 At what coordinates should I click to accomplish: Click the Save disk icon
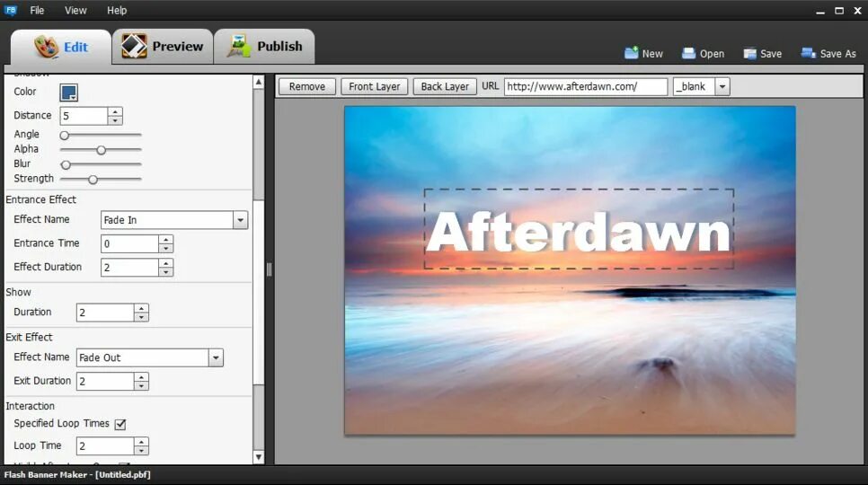click(749, 53)
